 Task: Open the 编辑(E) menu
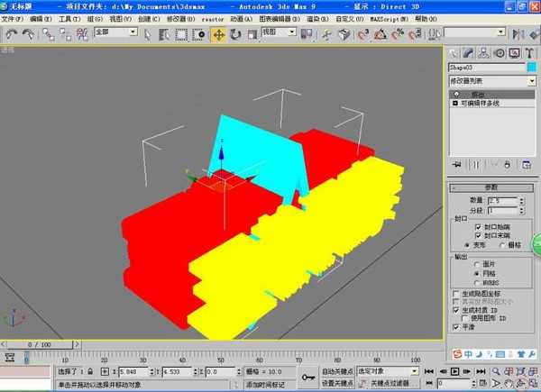[41, 19]
